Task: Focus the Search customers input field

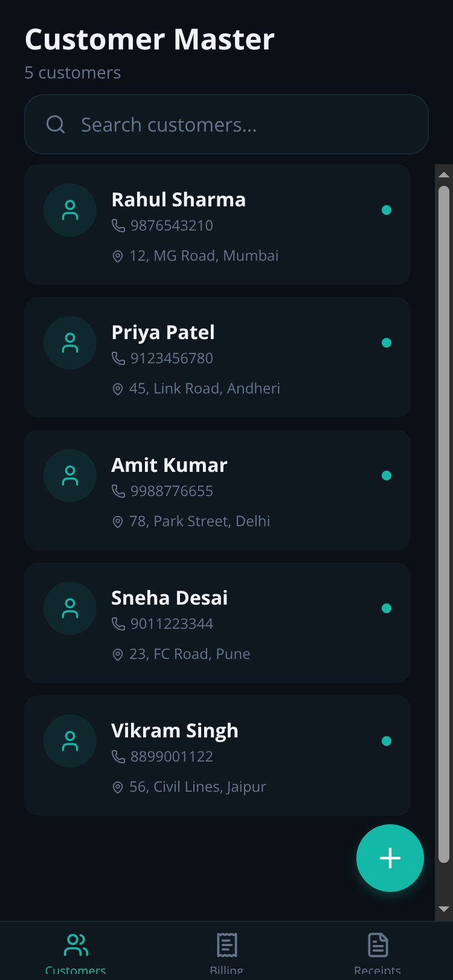Action: pyautogui.click(x=226, y=124)
